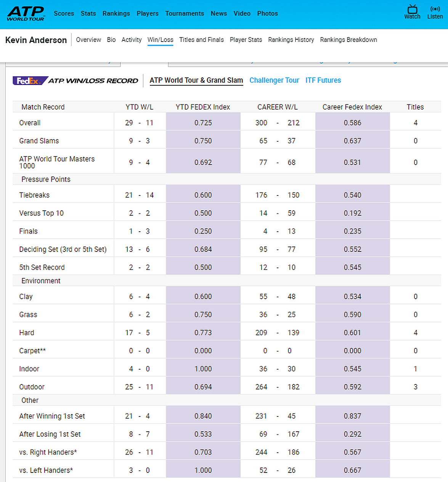Click the YTD FEDEX Index header
The image size is (448, 482).
point(203,107)
